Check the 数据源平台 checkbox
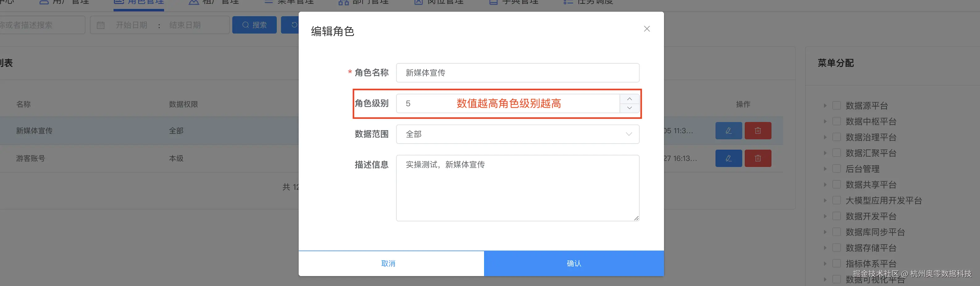980x286 pixels. pos(837,106)
